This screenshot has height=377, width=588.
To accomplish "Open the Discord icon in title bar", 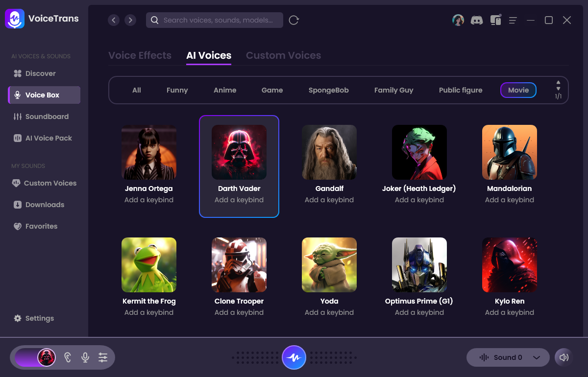I will point(477,20).
